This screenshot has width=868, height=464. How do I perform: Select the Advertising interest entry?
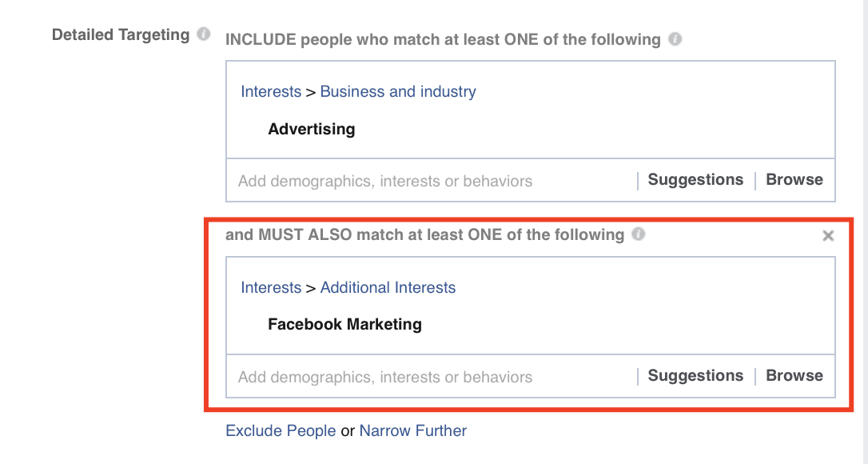[312, 129]
